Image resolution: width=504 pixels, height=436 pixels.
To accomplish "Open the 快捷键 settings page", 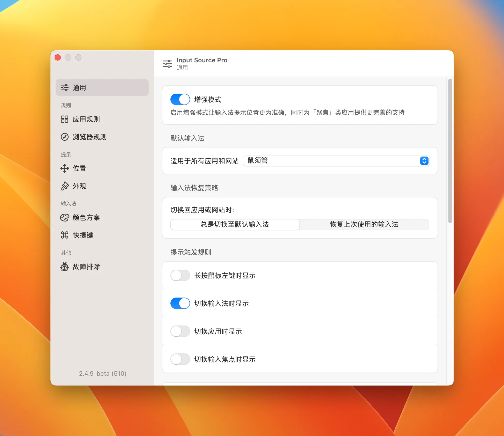I will [83, 235].
